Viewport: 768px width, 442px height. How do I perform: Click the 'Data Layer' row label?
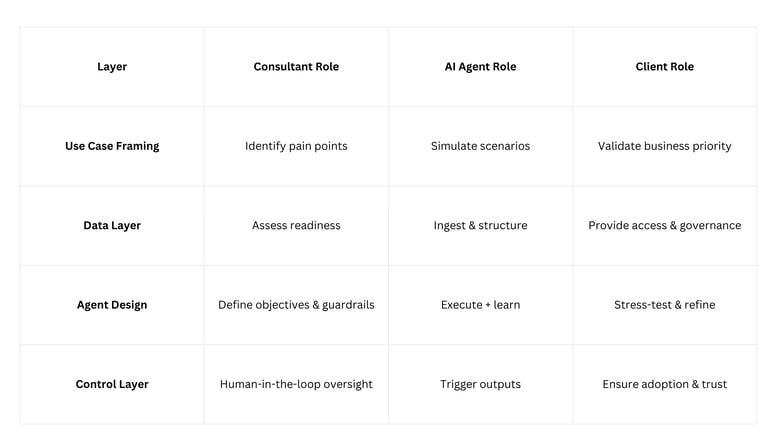click(x=112, y=225)
